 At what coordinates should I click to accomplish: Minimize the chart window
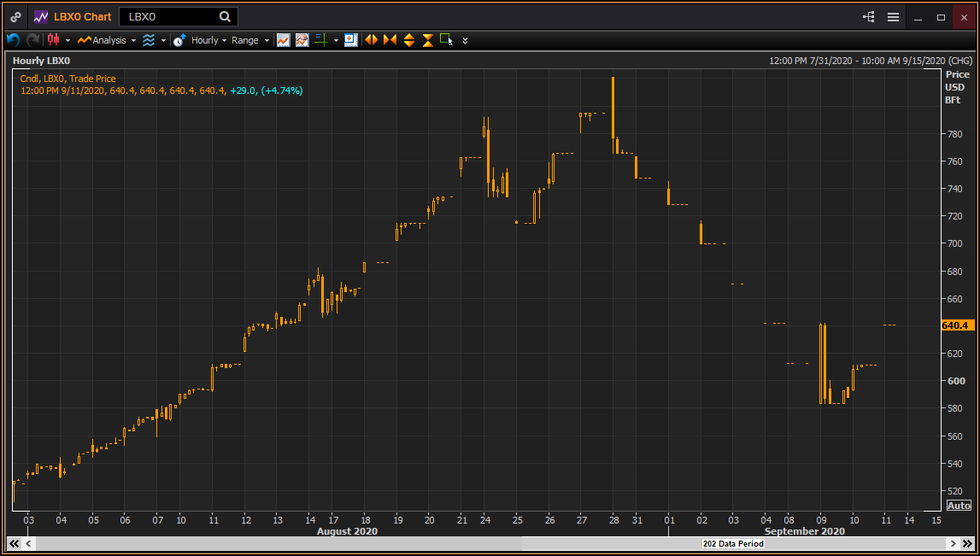(918, 18)
